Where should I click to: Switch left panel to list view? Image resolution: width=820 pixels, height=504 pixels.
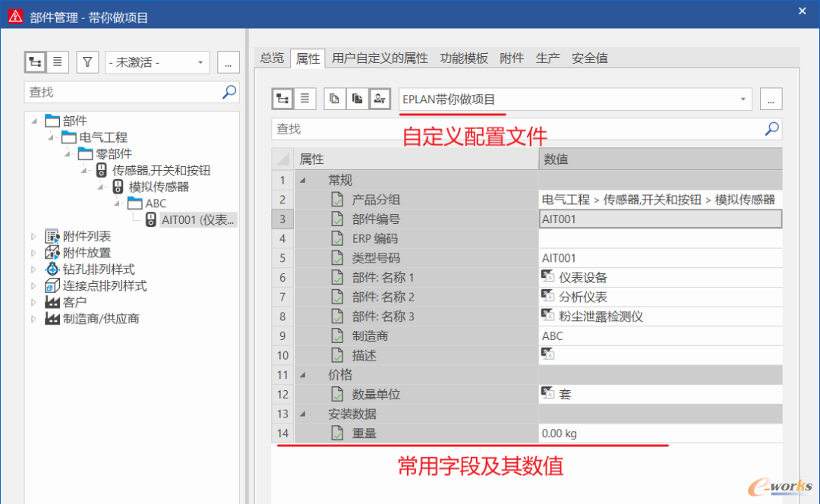point(58,62)
